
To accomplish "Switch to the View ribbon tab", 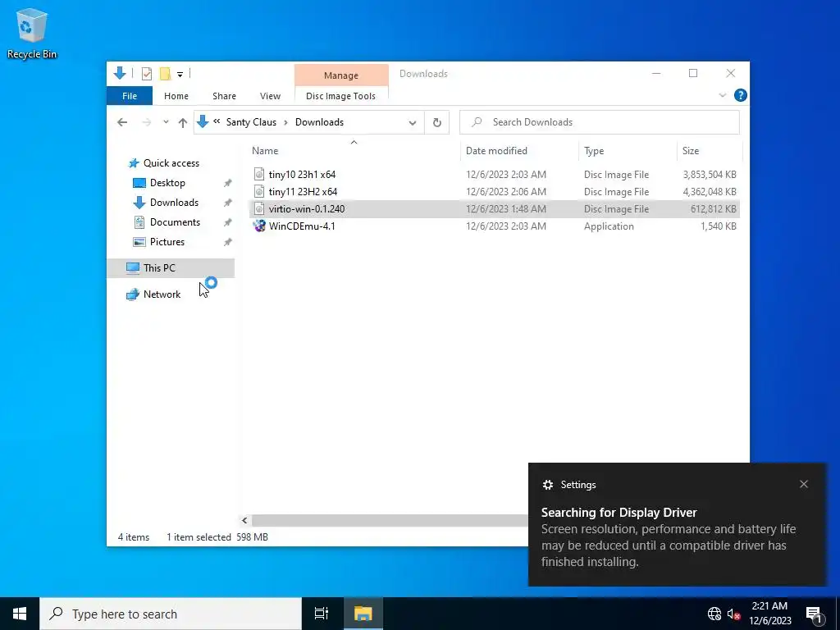I will (270, 96).
